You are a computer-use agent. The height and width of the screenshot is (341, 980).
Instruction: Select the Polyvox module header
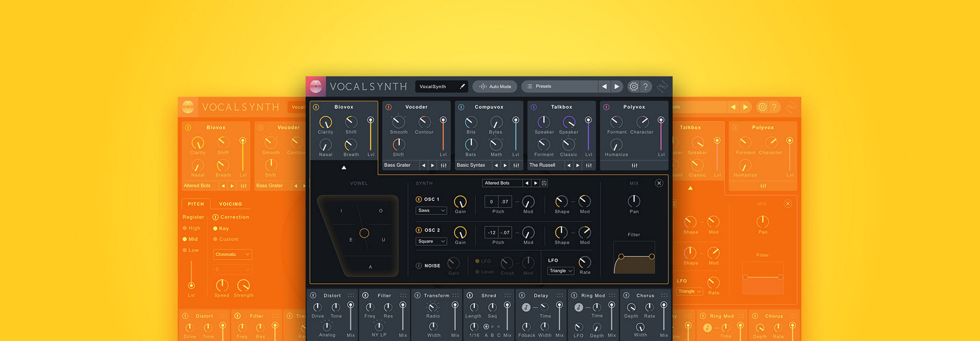pyautogui.click(x=634, y=107)
